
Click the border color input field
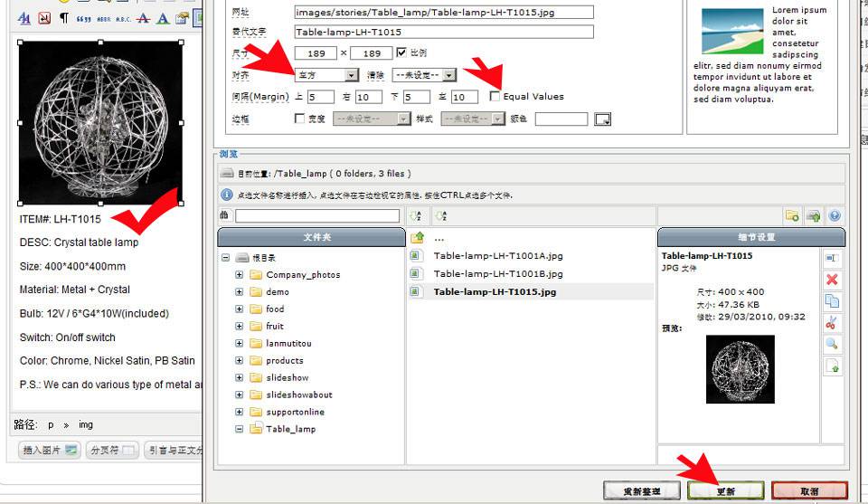[561, 119]
